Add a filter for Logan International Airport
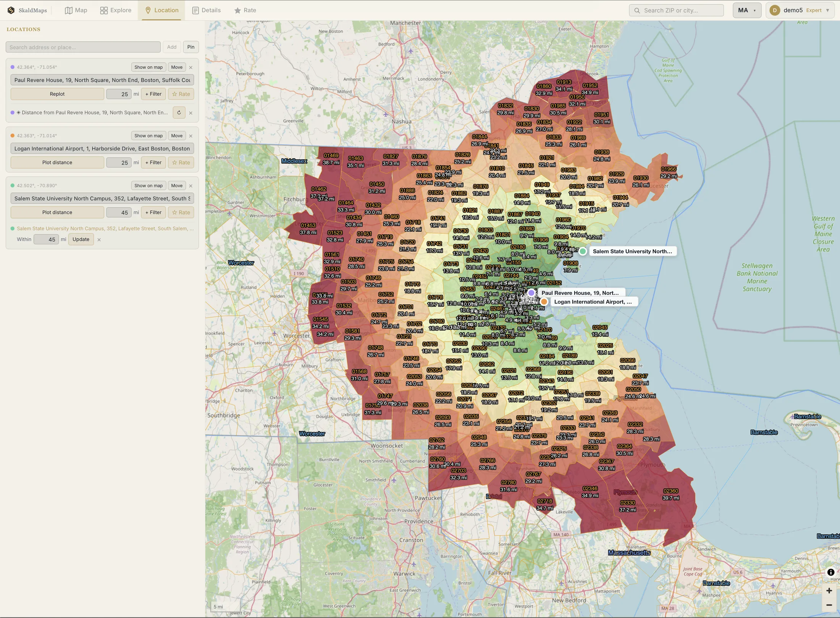The width and height of the screenshot is (840, 618). click(153, 162)
